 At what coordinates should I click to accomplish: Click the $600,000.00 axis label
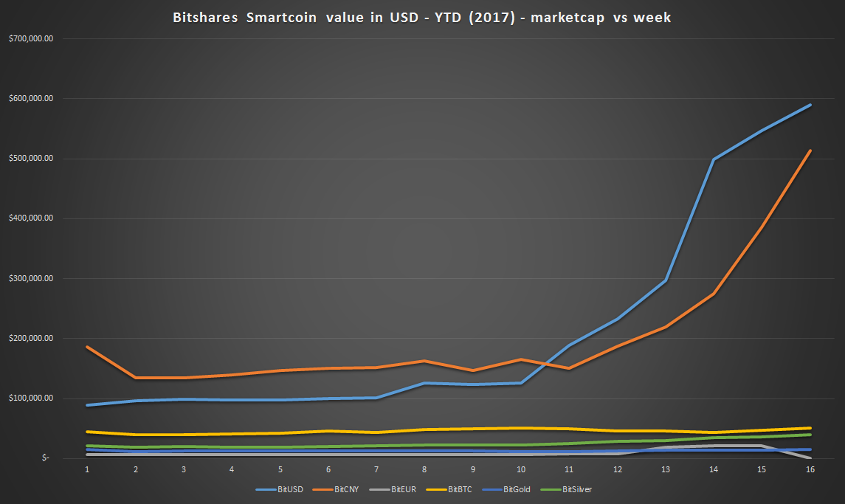click(x=31, y=99)
